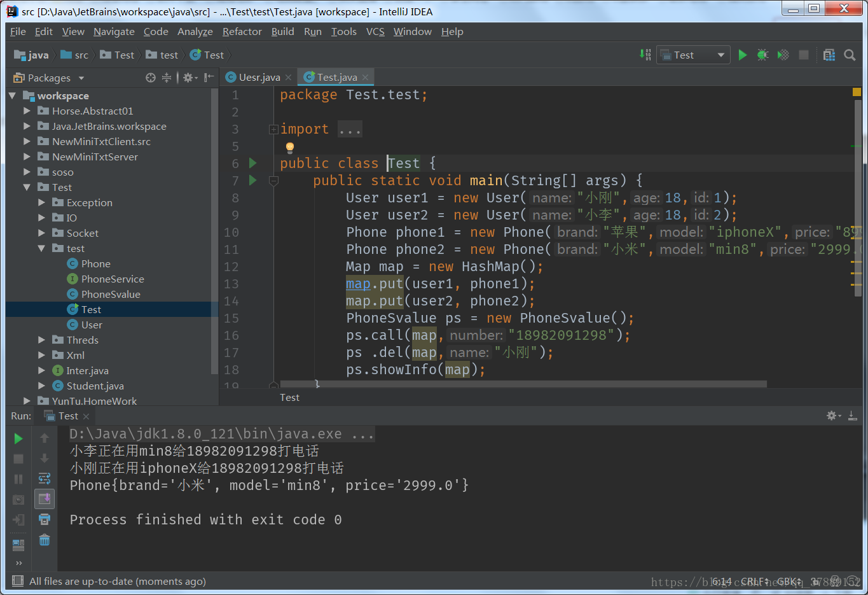This screenshot has height=595, width=868.
Task: Click the Packages panel vertical scrollbar
Action: coord(214,230)
